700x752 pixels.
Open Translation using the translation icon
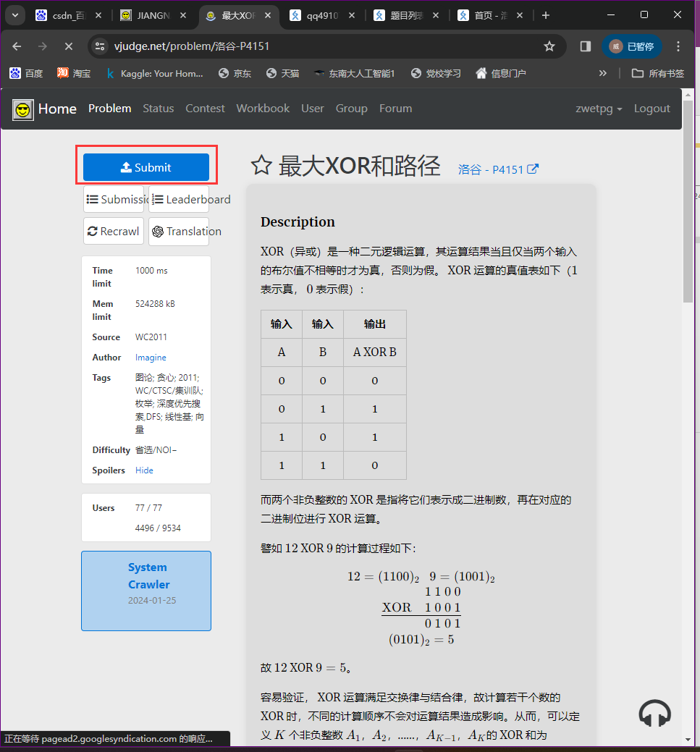tap(158, 232)
